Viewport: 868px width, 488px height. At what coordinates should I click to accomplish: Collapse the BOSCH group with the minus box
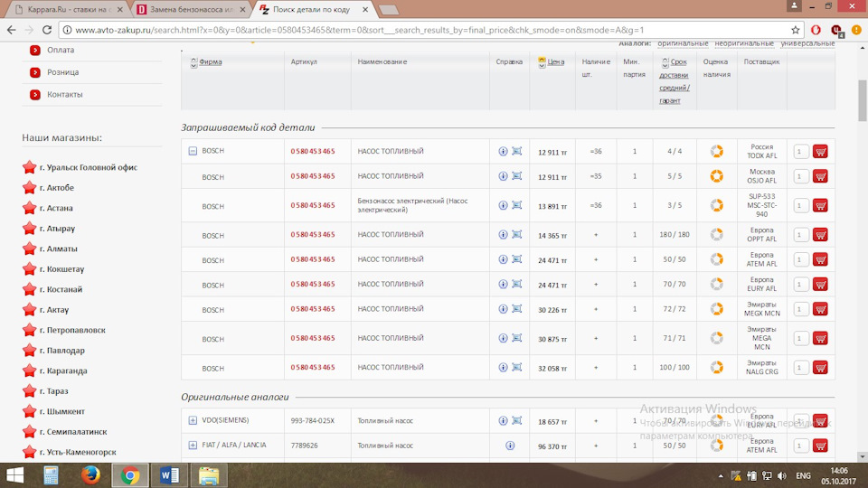193,151
